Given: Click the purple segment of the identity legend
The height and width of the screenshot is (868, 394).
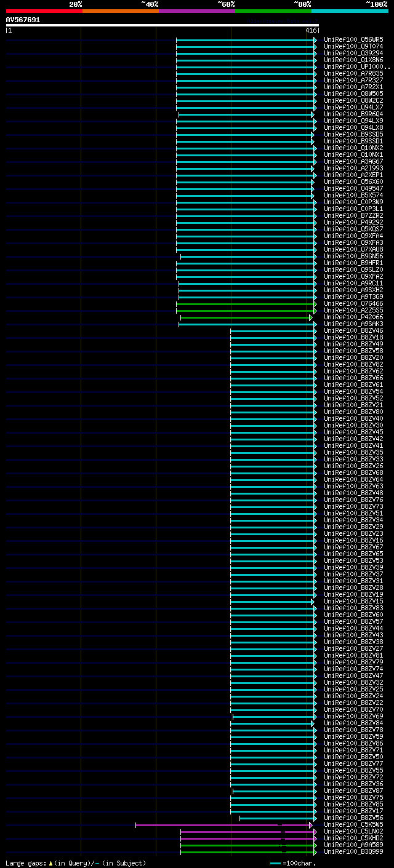Looking at the screenshot, I should [196, 11].
